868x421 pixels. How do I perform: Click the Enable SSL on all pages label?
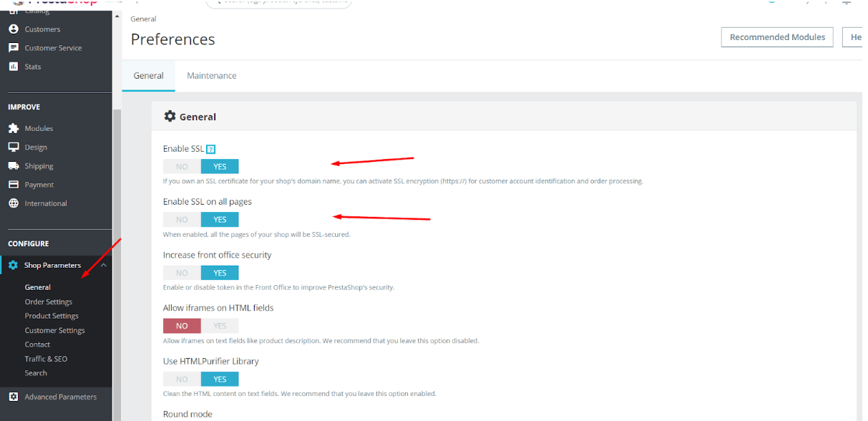[208, 202]
